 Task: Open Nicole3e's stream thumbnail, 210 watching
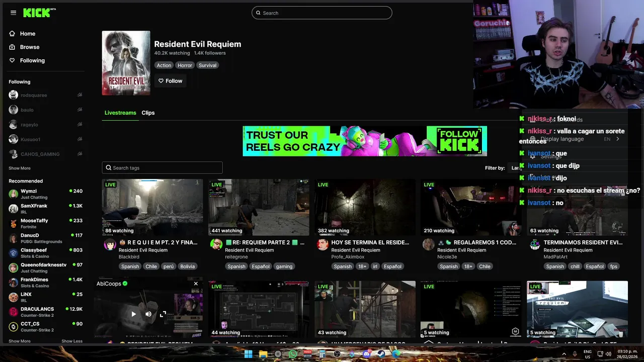471,207
